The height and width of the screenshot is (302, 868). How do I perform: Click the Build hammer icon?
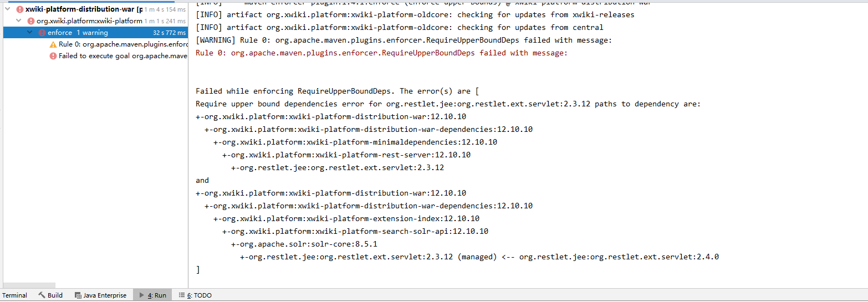pos(42,295)
